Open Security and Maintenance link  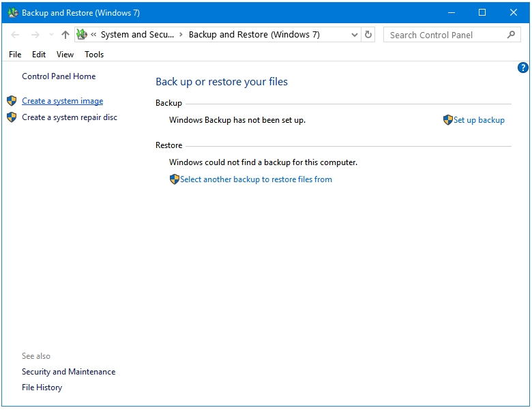point(68,372)
